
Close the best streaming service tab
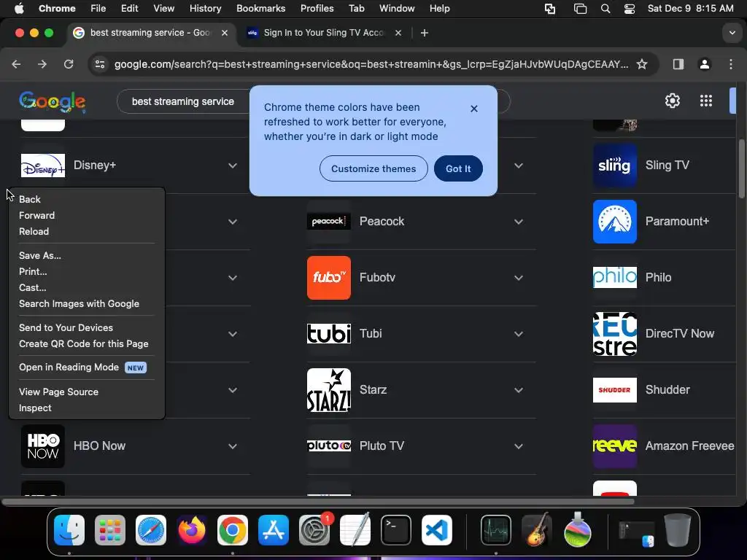(x=225, y=33)
